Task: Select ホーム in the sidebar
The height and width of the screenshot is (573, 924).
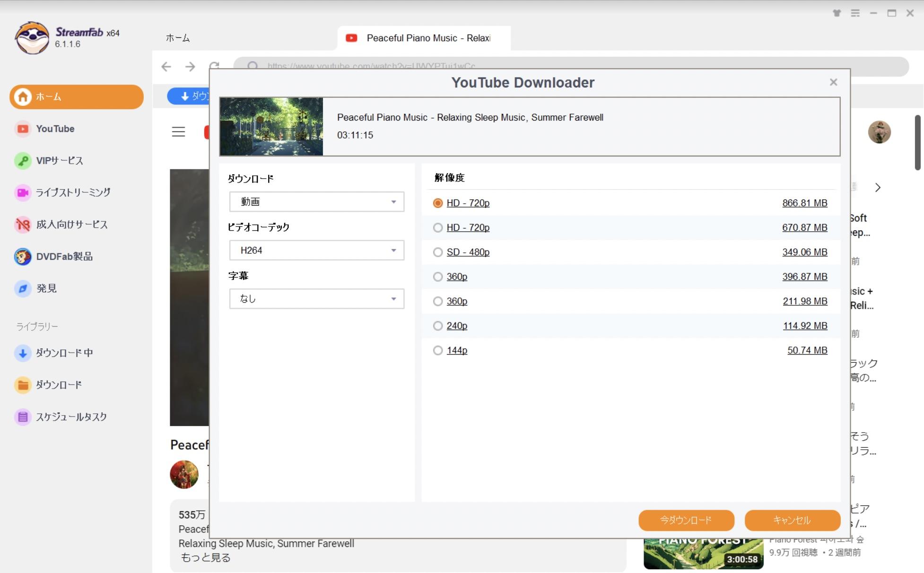Action: point(77,97)
